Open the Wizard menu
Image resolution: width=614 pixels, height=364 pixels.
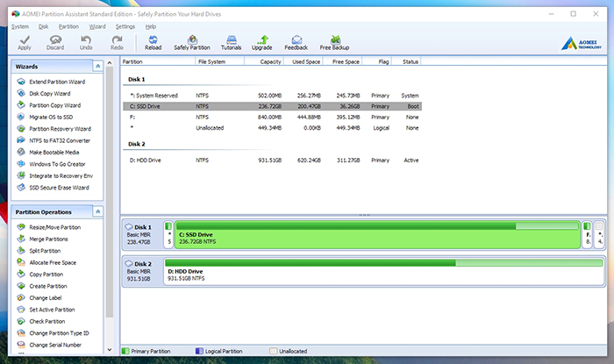[97, 26]
